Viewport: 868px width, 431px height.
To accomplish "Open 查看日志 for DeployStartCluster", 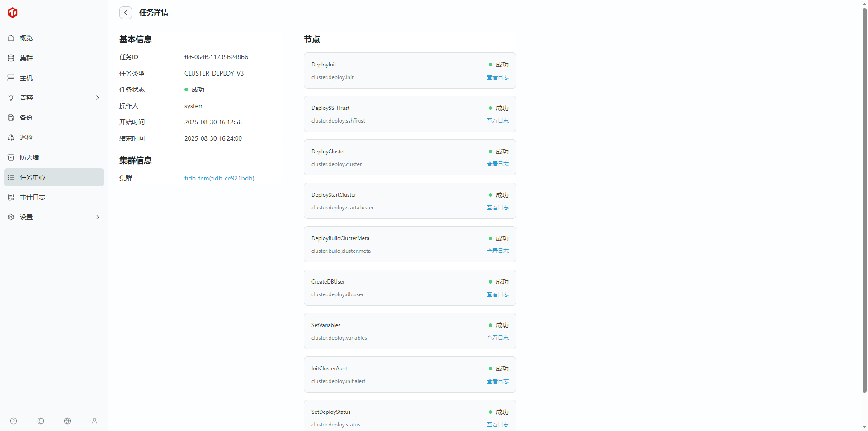I will coord(497,208).
